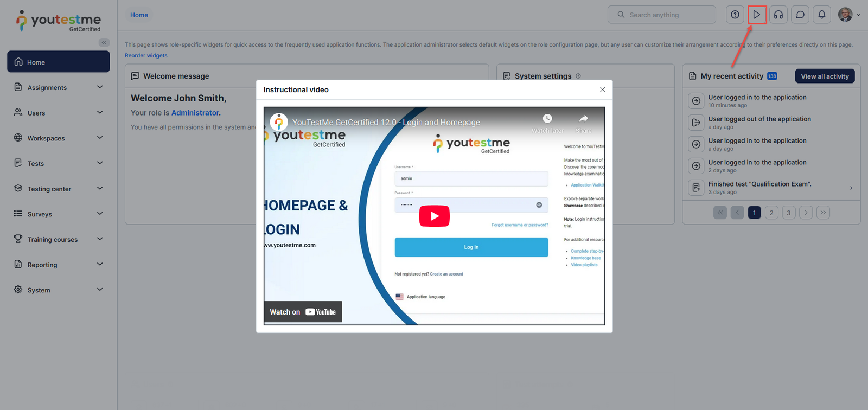868x410 pixels.
Task: Click the Watch later clock icon
Action: pos(547,119)
